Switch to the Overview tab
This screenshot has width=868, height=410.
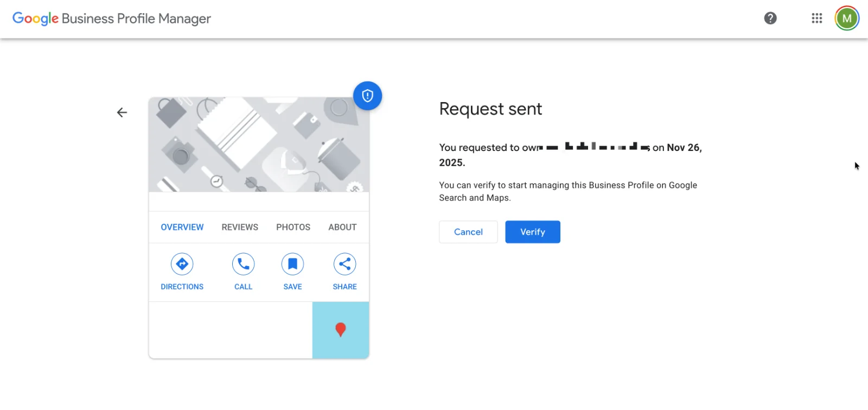[182, 227]
